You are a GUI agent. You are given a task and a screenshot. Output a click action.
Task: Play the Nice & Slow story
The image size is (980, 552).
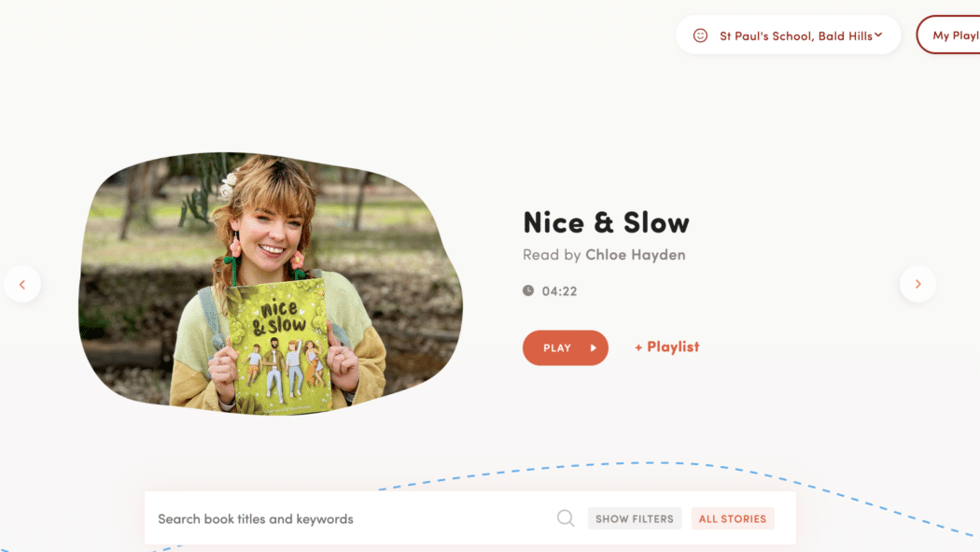(x=565, y=347)
